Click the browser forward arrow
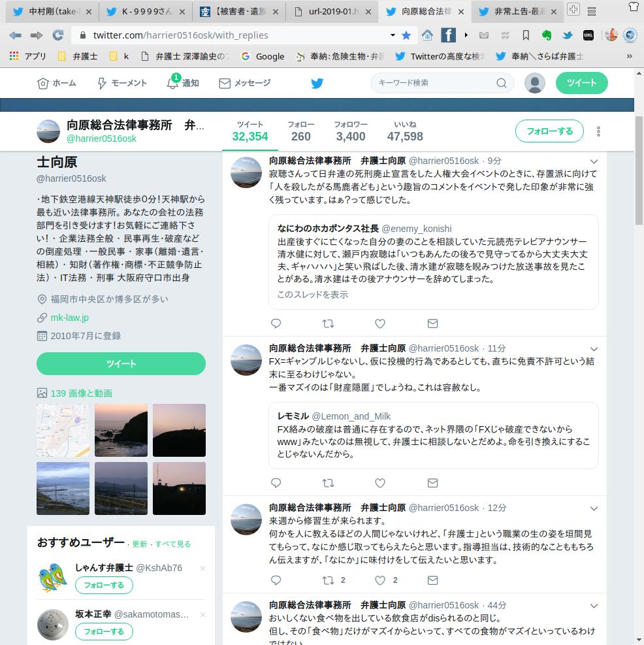Image resolution: width=644 pixels, height=645 pixels. 36,35
